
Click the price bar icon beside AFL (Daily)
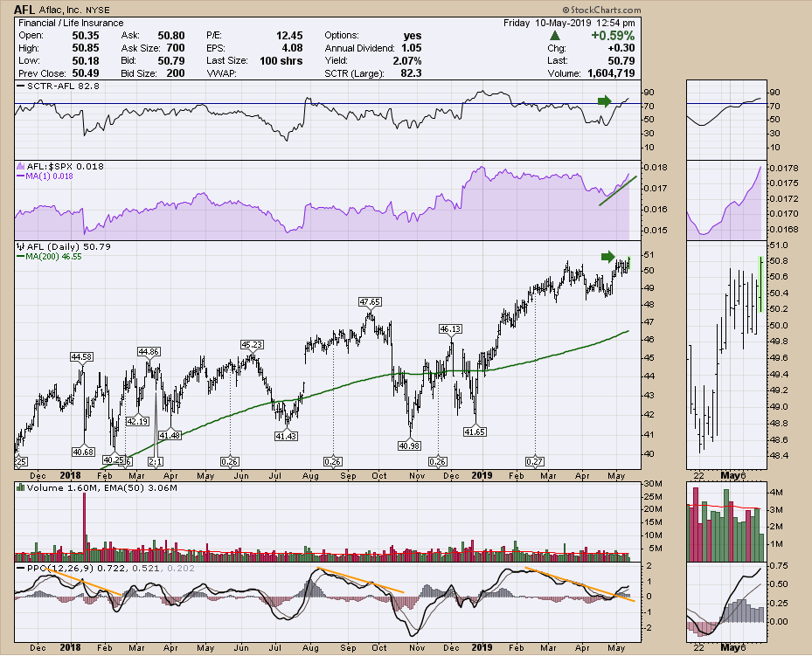tap(21, 247)
